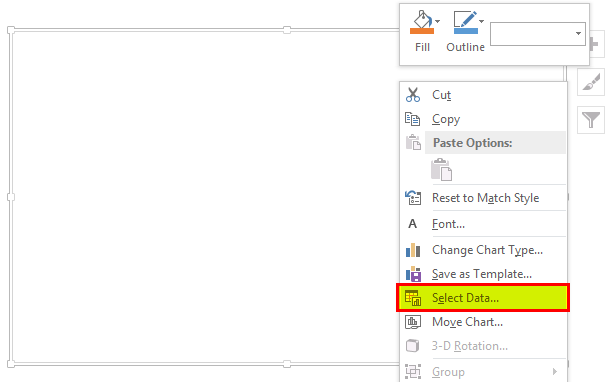Click the 3-D Rotation... entry
Viewport: 613px width, 382px height.
pyautogui.click(x=483, y=346)
